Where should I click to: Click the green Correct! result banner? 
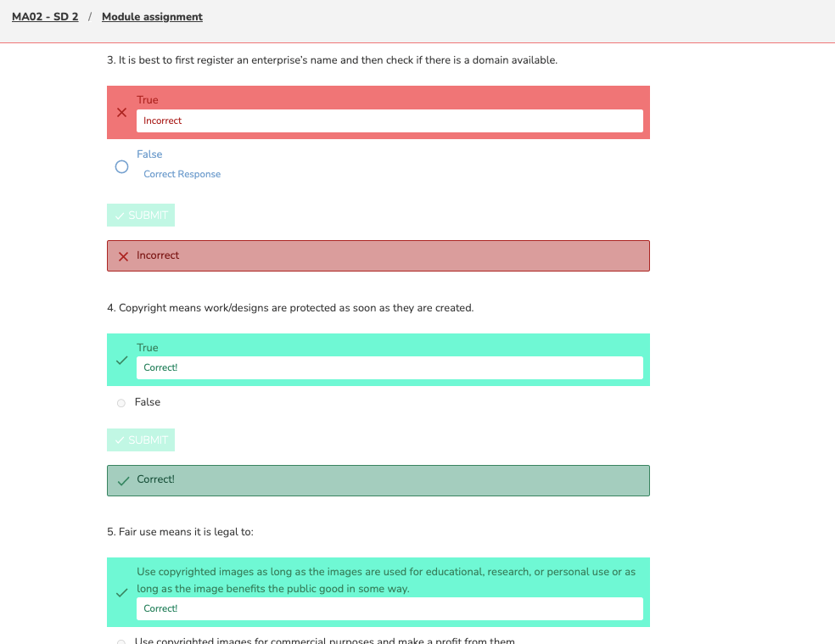pyautogui.click(x=378, y=480)
